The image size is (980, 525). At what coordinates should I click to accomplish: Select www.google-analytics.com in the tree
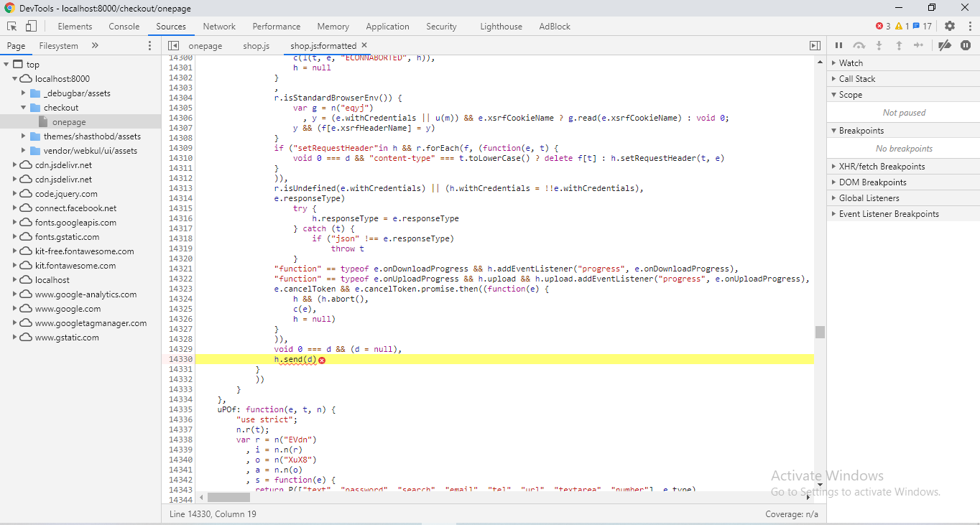pyautogui.click(x=85, y=294)
